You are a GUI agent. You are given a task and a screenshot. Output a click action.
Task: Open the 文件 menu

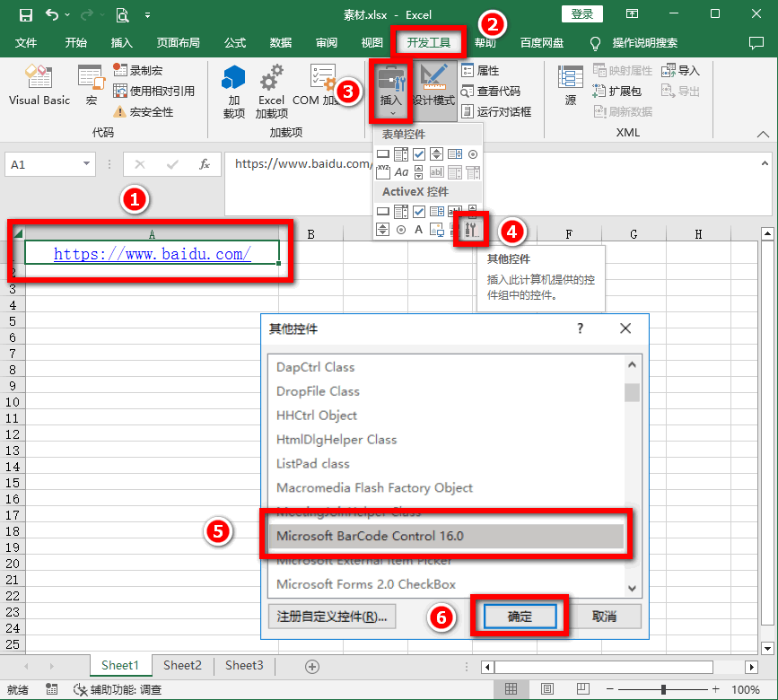26,43
